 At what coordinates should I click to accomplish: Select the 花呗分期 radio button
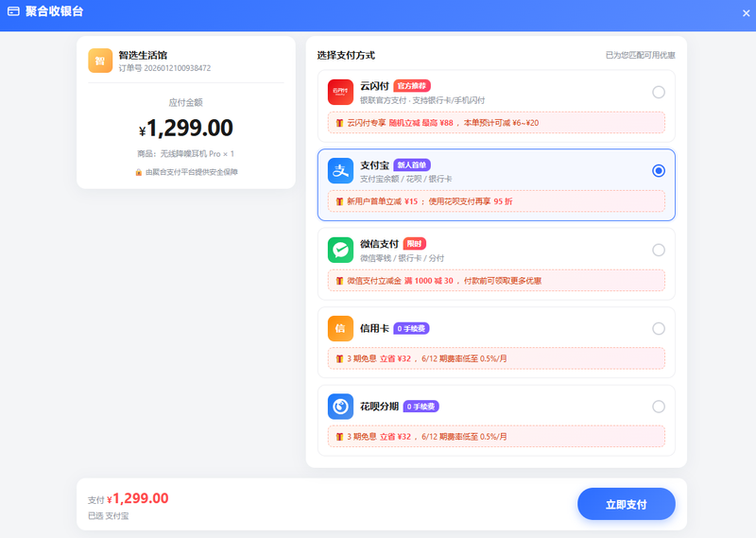(x=659, y=407)
